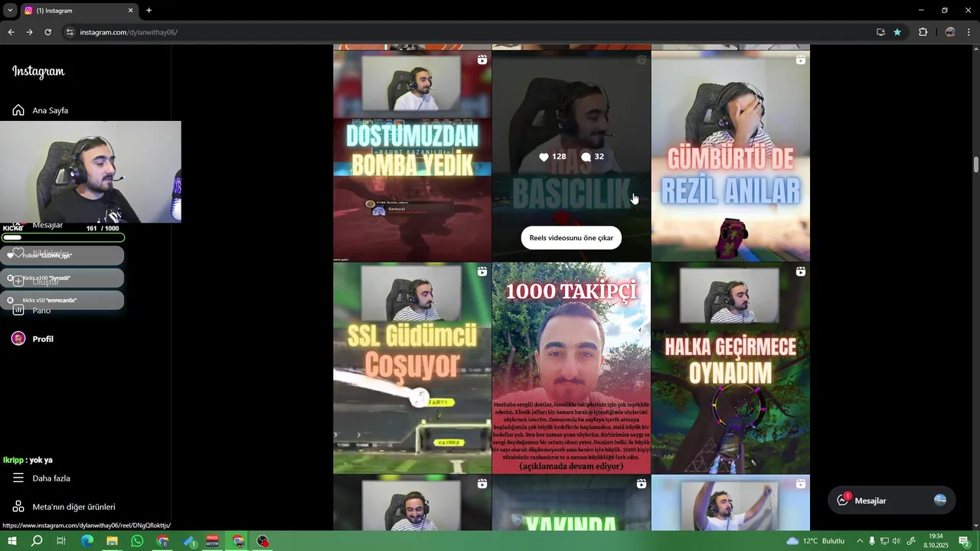The height and width of the screenshot is (551, 980).
Task: Click the 128 likes heart icon
Action: [544, 157]
